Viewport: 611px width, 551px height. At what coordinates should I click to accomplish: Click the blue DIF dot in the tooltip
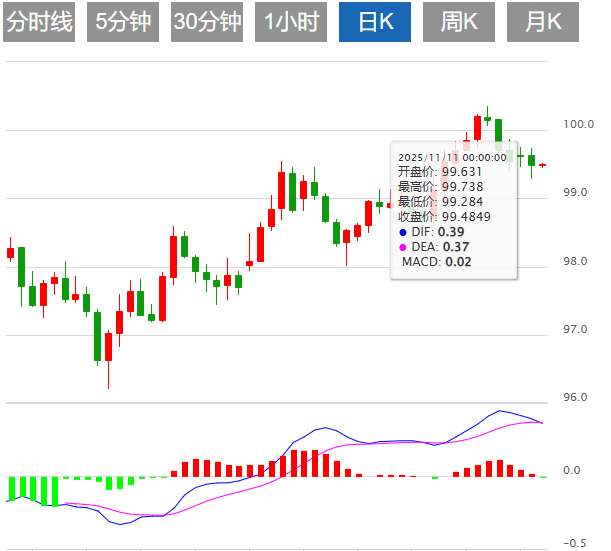tap(403, 232)
